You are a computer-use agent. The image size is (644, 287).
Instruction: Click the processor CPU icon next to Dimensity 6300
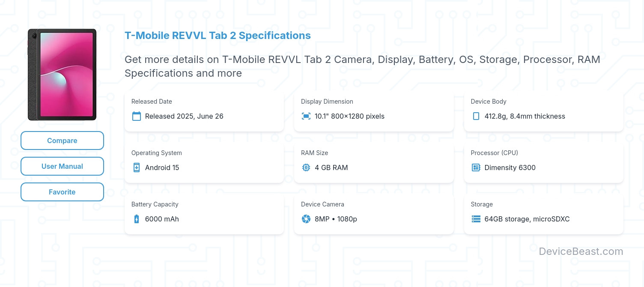(476, 167)
